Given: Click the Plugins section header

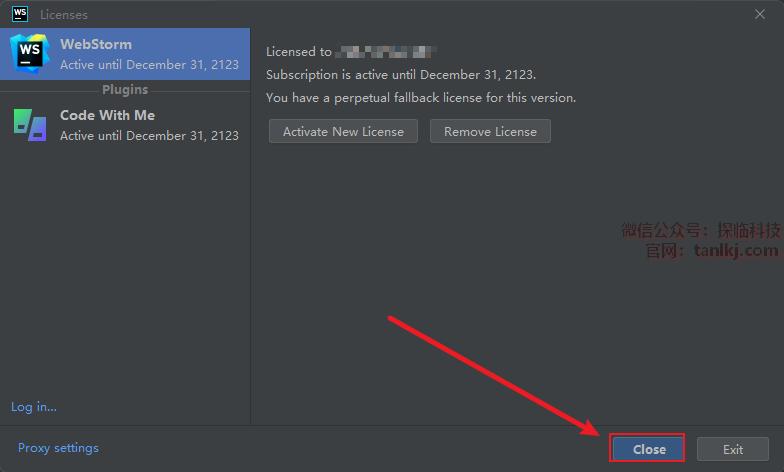Looking at the screenshot, I should coord(125,90).
